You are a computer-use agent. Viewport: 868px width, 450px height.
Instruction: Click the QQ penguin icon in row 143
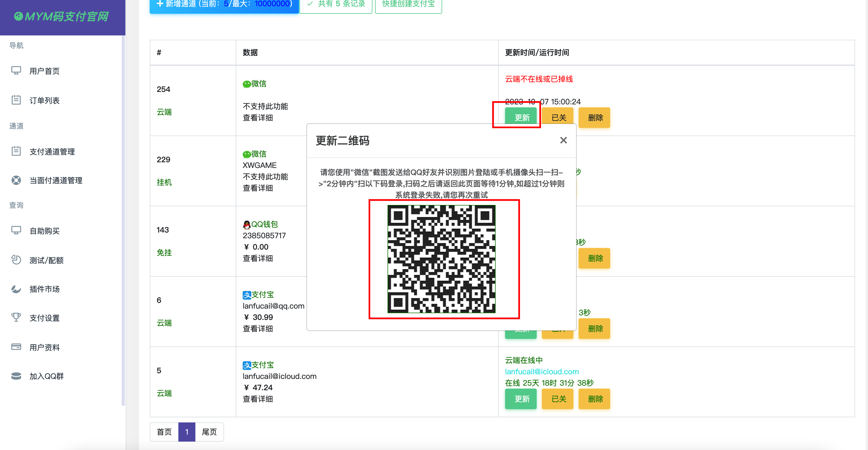pyautogui.click(x=247, y=224)
